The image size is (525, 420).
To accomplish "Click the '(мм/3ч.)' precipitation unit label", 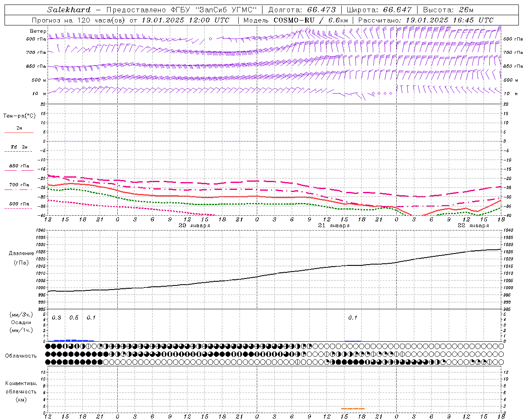I will [x=21, y=315].
